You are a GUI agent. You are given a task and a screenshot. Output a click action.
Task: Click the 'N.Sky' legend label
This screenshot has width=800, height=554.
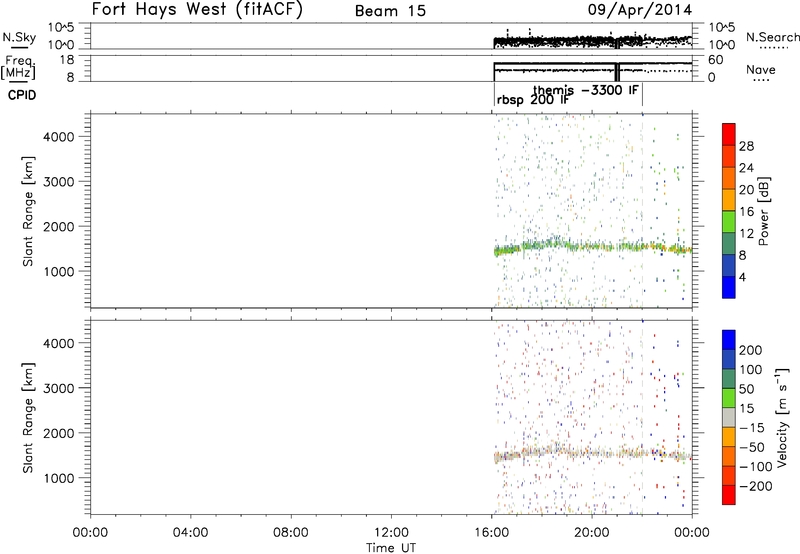(x=19, y=37)
